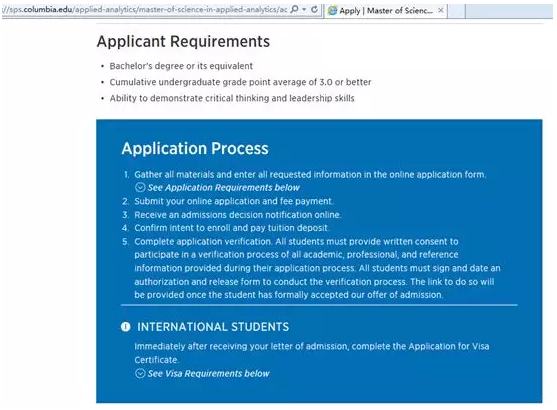Open a new tab with blank tab button
This screenshot has height=410, width=557.
tap(456, 11)
